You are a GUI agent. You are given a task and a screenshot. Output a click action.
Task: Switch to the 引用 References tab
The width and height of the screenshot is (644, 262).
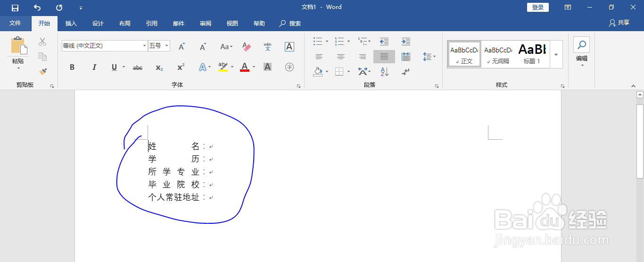(x=152, y=24)
